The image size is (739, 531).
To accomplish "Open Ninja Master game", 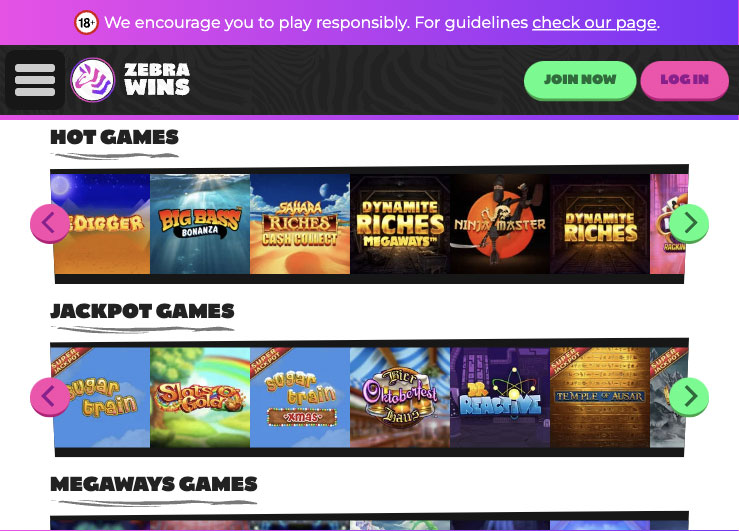I will pos(500,224).
